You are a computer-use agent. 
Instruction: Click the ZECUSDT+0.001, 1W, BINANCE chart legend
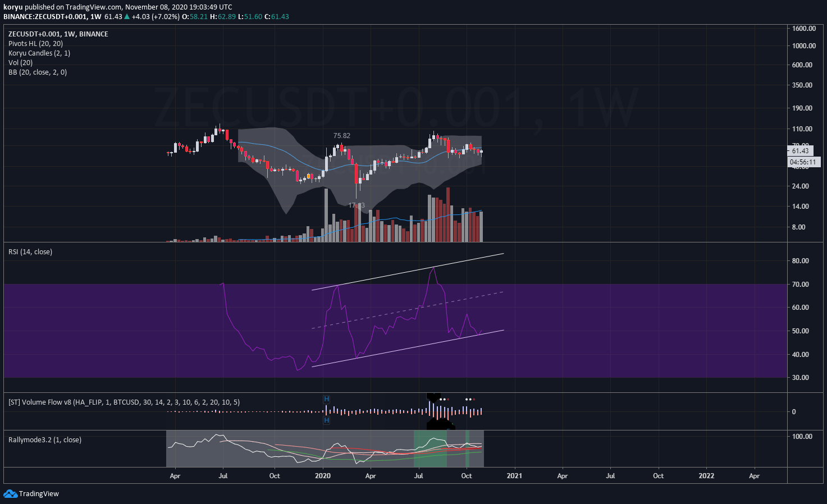pyautogui.click(x=58, y=34)
